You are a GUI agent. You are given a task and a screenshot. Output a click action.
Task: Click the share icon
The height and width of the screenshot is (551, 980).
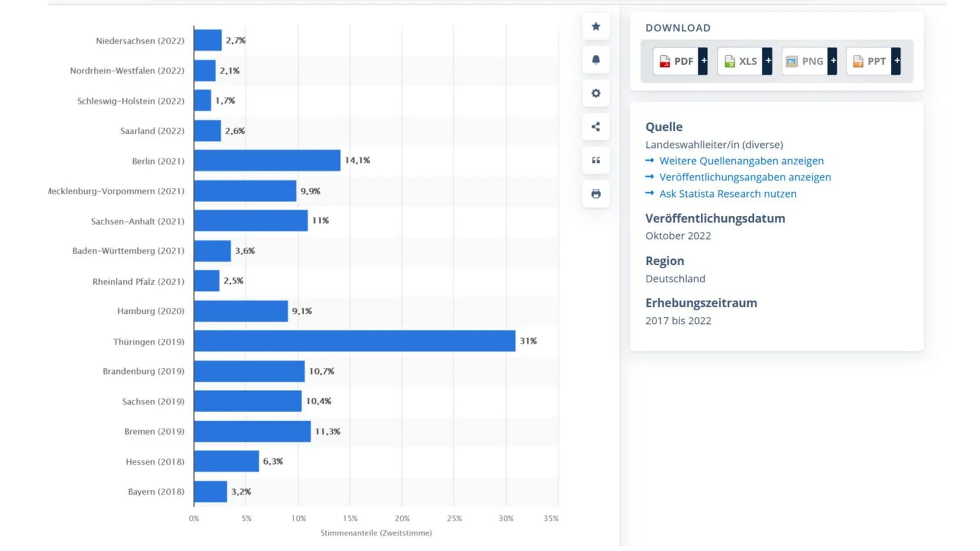[596, 127]
